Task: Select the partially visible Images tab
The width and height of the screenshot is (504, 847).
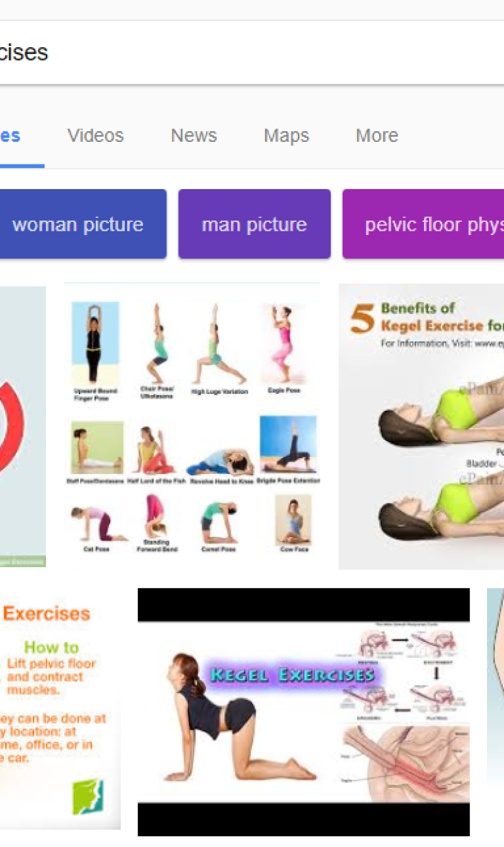Action: tap(11, 135)
